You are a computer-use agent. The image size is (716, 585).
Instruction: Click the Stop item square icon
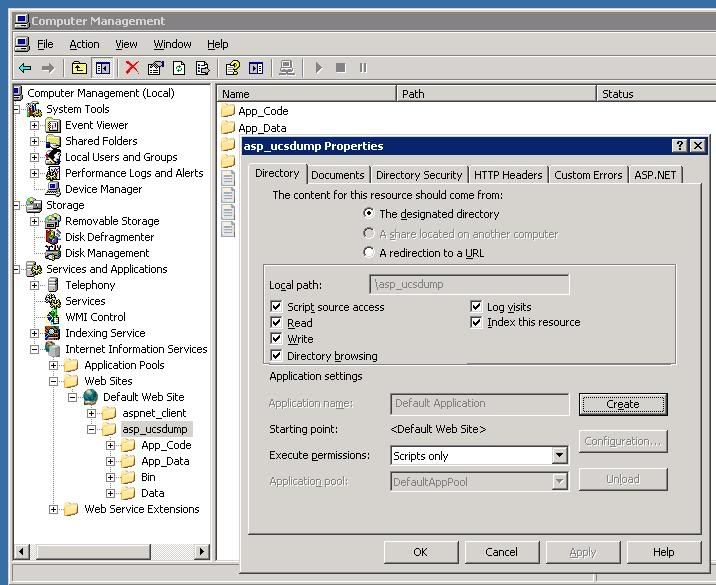[341, 68]
